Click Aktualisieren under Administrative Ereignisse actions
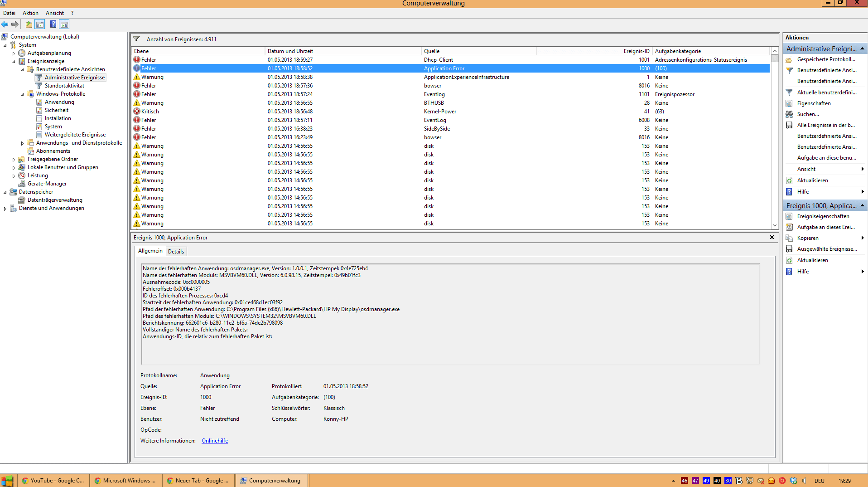Screen dimensions: 868x487 (x=812, y=180)
